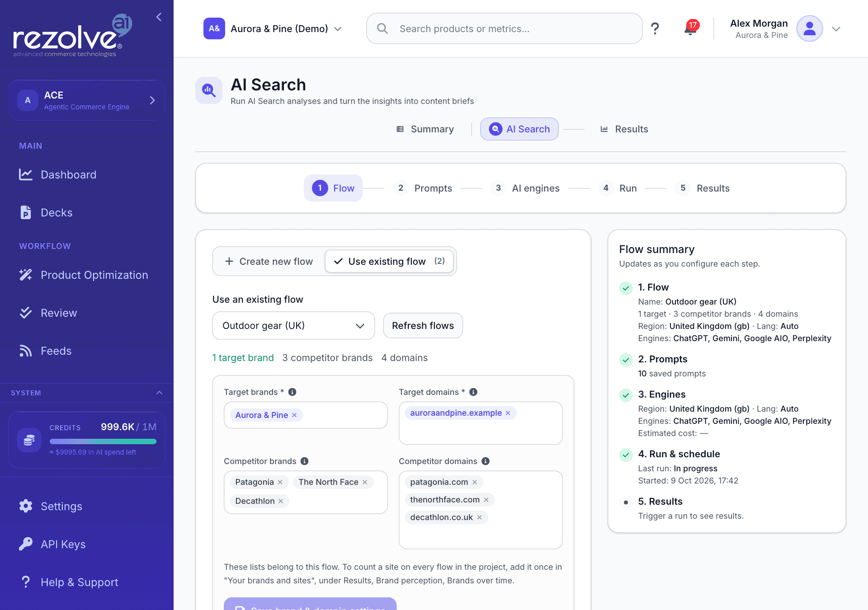This screenshot has height=610, width=868.
Task: Remove The North Face brand tag
Action: [x=365, y=482]
